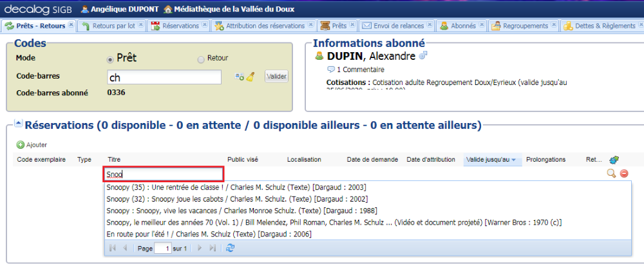Close the Réservations tab

(x=205, y=25)
